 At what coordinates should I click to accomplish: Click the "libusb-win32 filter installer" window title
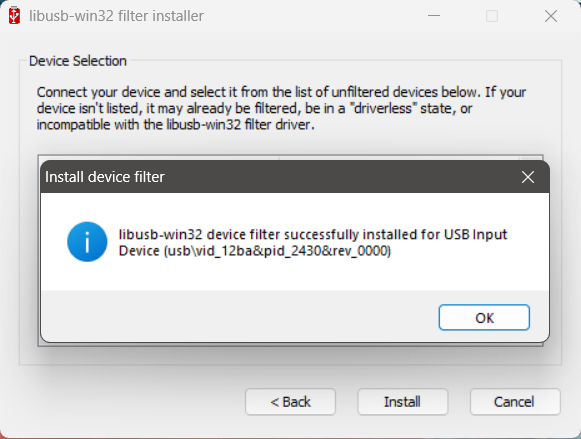[116, 16]
